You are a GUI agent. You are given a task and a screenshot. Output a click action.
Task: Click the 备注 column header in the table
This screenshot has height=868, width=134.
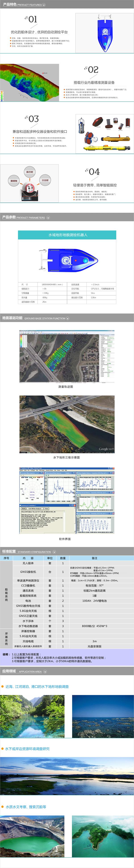(94, 558)
